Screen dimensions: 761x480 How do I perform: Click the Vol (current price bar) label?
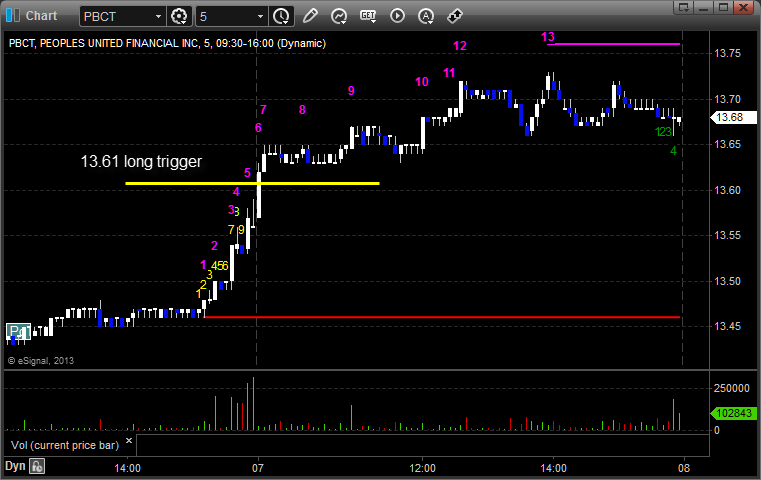tap(65, 445)
